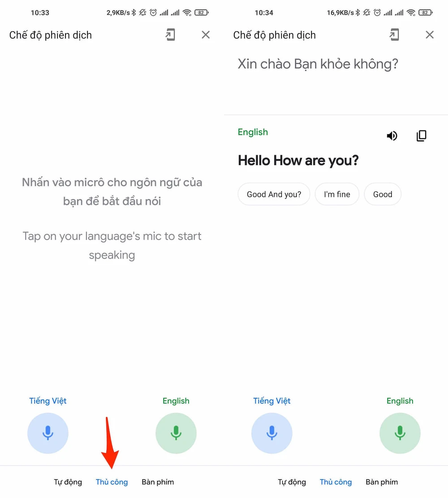This screenshot has height=498, width=448.
Task: Open Bàn phím tab on left screen
Action: tap(158, 482)
